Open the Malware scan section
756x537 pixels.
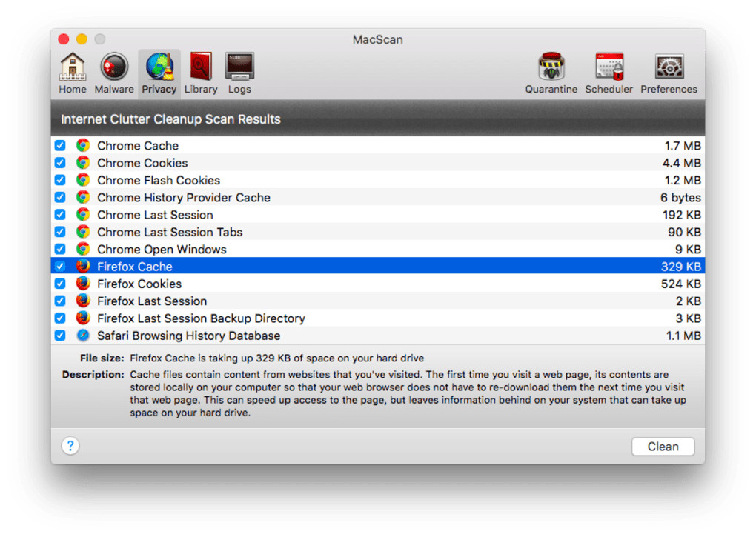click(114, 73)
